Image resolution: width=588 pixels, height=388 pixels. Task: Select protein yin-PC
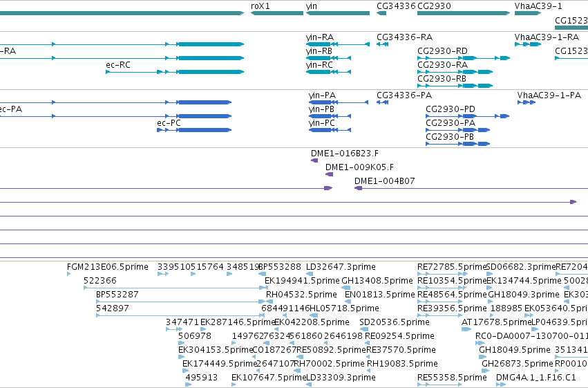tap(330, 130)
